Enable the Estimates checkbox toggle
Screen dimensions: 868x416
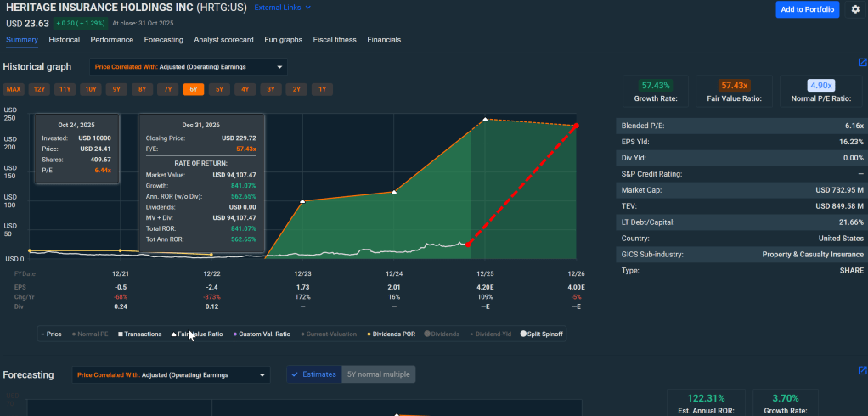pyautogui.click(x=313, y=374)
